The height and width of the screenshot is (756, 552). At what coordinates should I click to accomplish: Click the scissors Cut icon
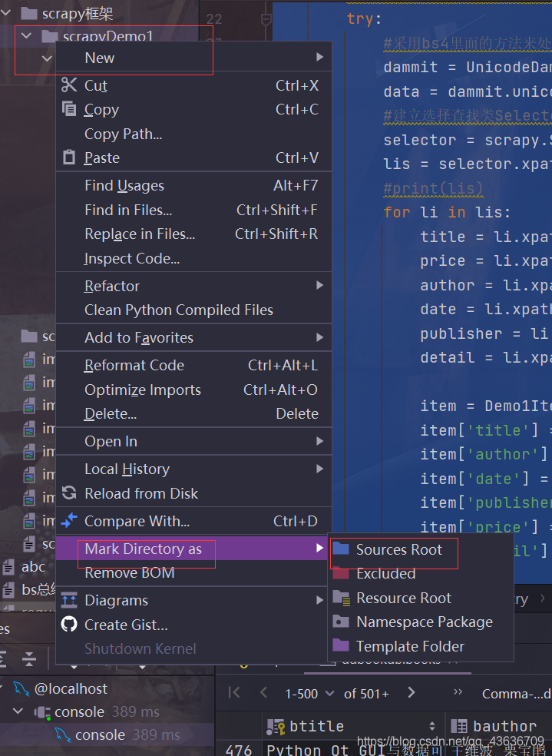pyautogui.click(x=69, y=85)
